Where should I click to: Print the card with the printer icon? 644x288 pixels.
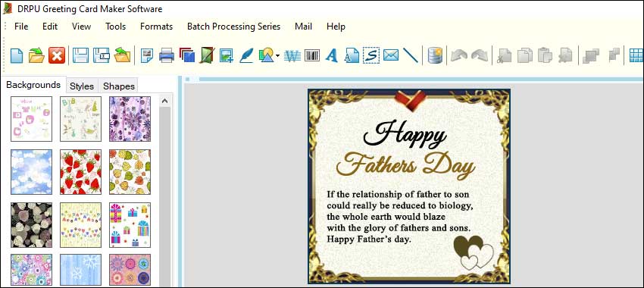point(167,55)
